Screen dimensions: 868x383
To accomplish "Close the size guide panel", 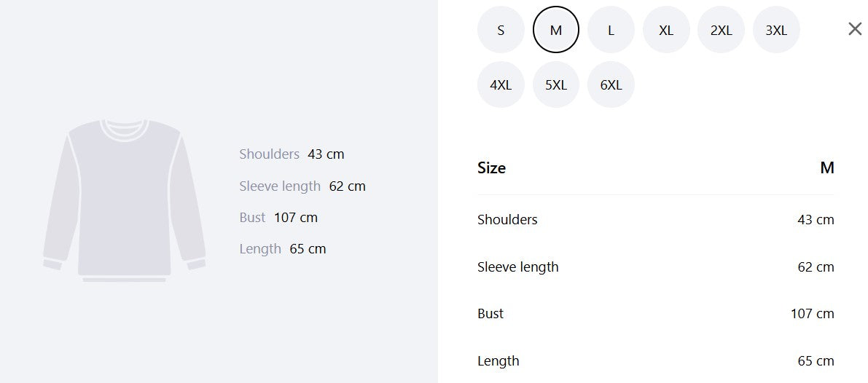I will 855,29.
